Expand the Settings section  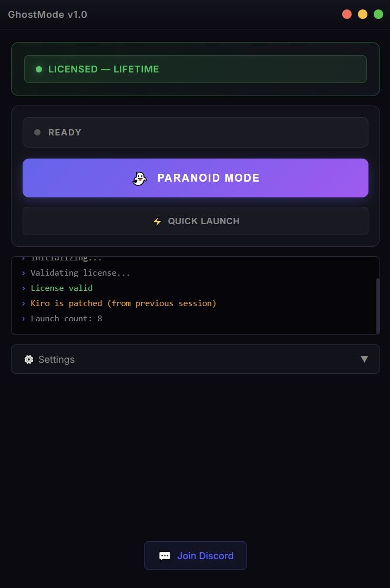click(x=195, y=359)
